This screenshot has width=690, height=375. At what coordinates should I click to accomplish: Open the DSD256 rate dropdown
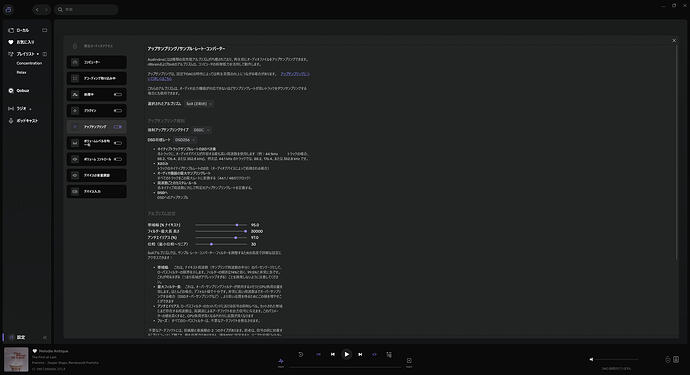pyautogui.click(x=184, y=140)
